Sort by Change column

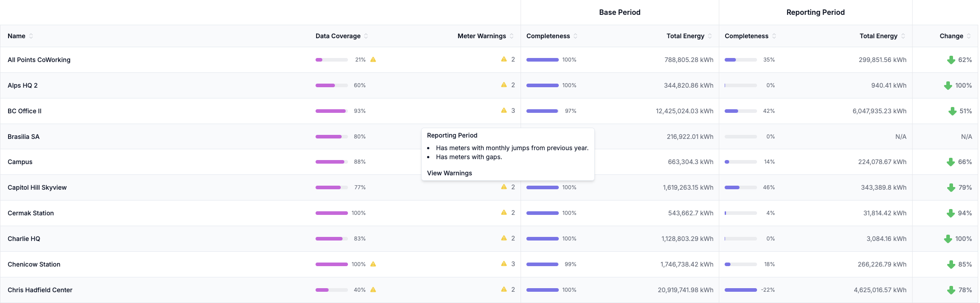pos(969,36)
